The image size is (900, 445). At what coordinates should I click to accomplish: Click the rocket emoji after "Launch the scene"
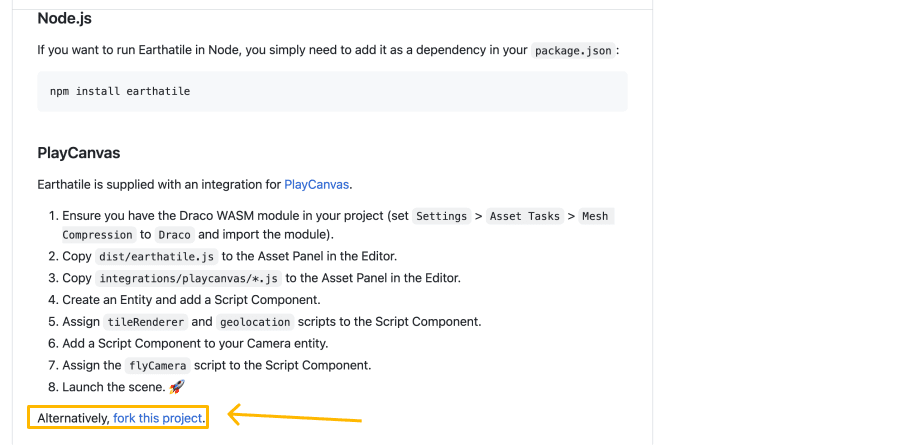click(177, 386)
